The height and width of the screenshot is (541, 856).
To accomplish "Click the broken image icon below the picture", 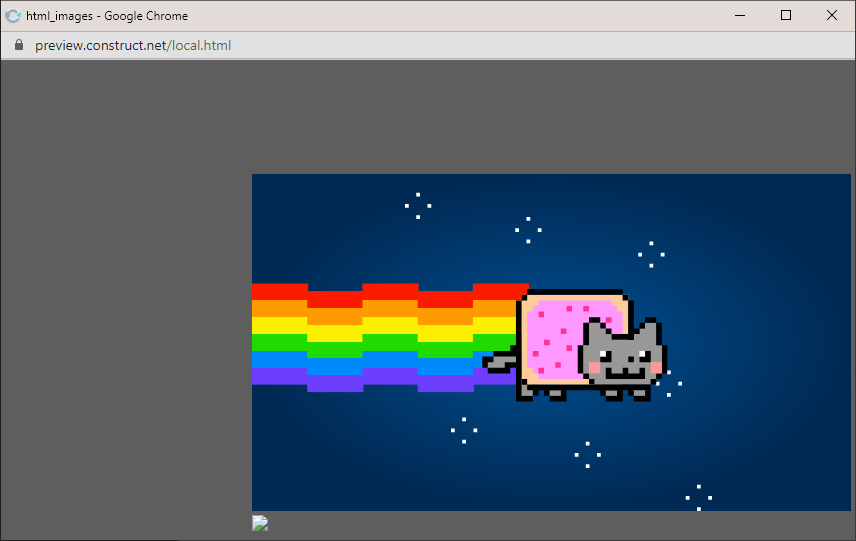I will [260, 523].
